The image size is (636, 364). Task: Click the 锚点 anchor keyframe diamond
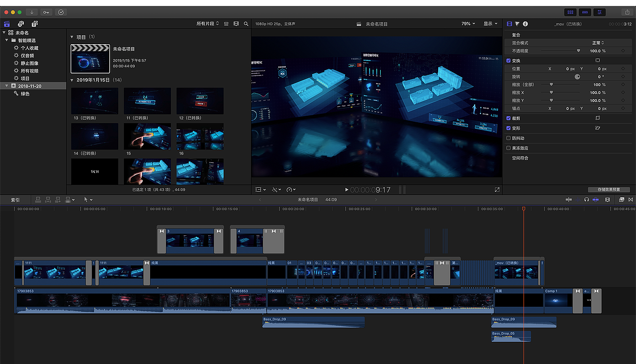pyautogui.click(x=623, y=108)
